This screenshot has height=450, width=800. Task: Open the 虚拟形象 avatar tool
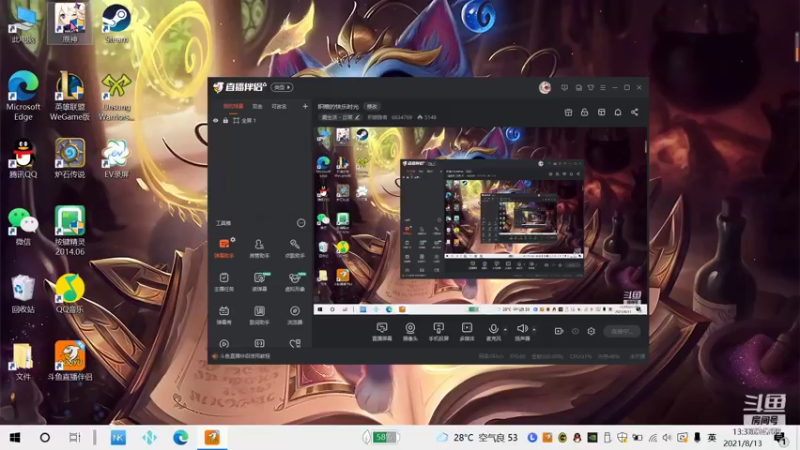pyautogui.click(x=294, y=282)
